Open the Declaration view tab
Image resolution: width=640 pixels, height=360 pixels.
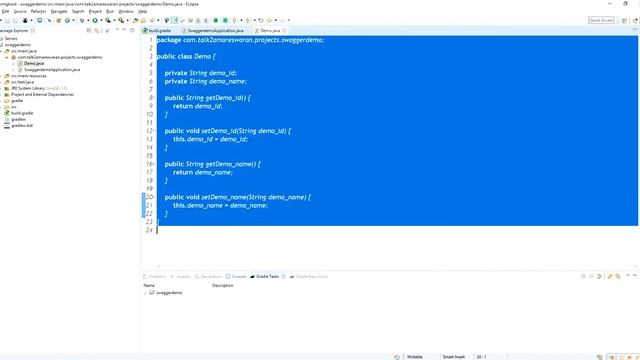tap(208, 276)
